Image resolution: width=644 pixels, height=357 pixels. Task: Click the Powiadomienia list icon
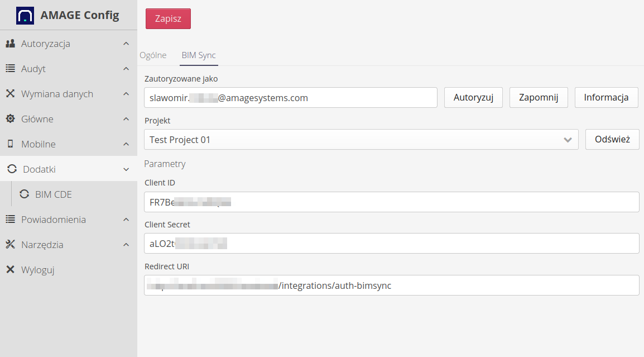[9, 220]
